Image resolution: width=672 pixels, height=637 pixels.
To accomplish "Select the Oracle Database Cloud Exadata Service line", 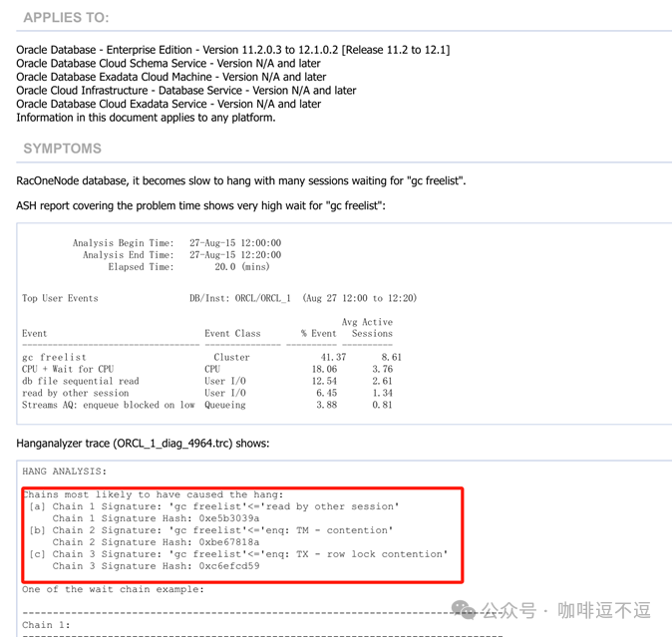I will point(168,104).
